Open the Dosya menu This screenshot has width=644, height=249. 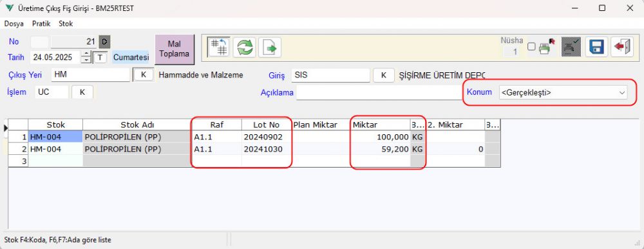(14, 24)
